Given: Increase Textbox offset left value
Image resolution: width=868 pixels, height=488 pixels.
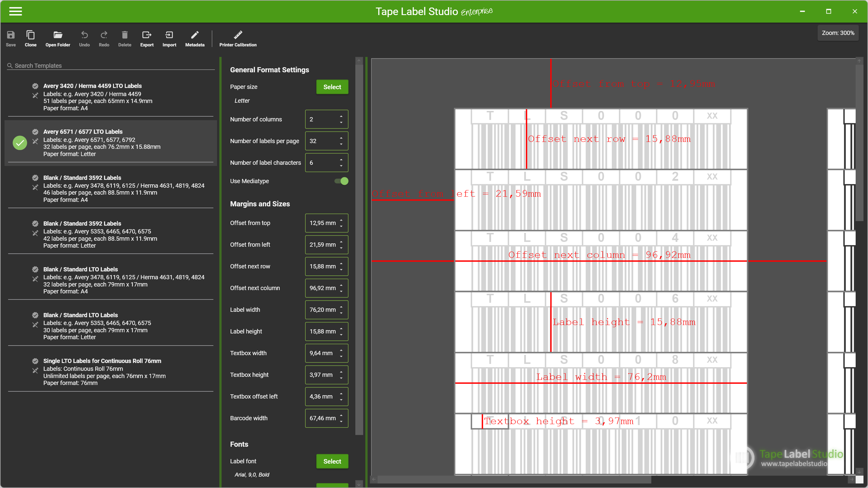Looking at the screenshot, I should [341, 394].
